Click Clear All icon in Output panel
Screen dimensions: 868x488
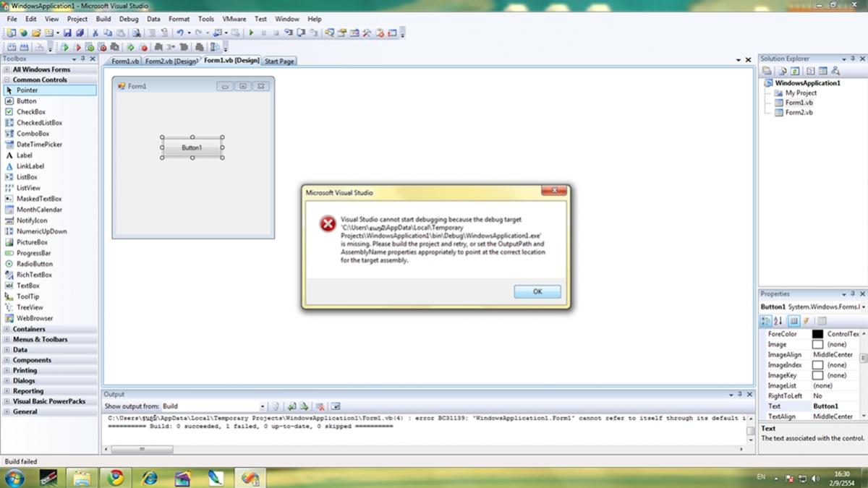[320, 406]
